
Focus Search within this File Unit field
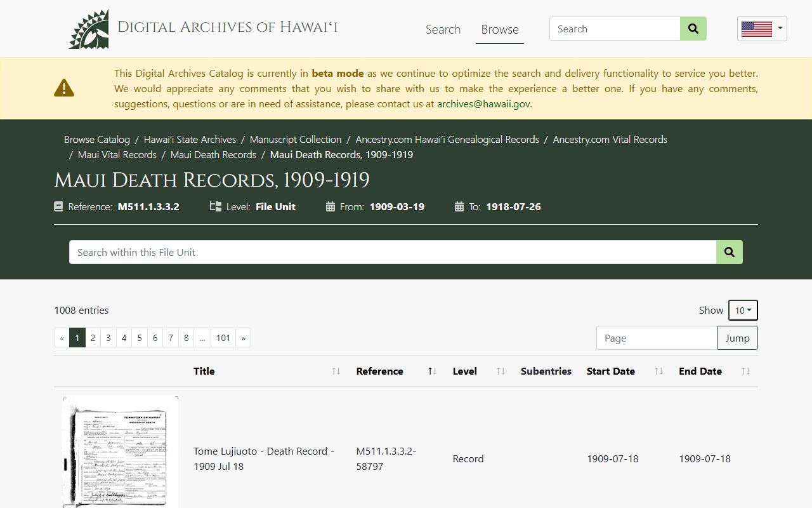393,252
